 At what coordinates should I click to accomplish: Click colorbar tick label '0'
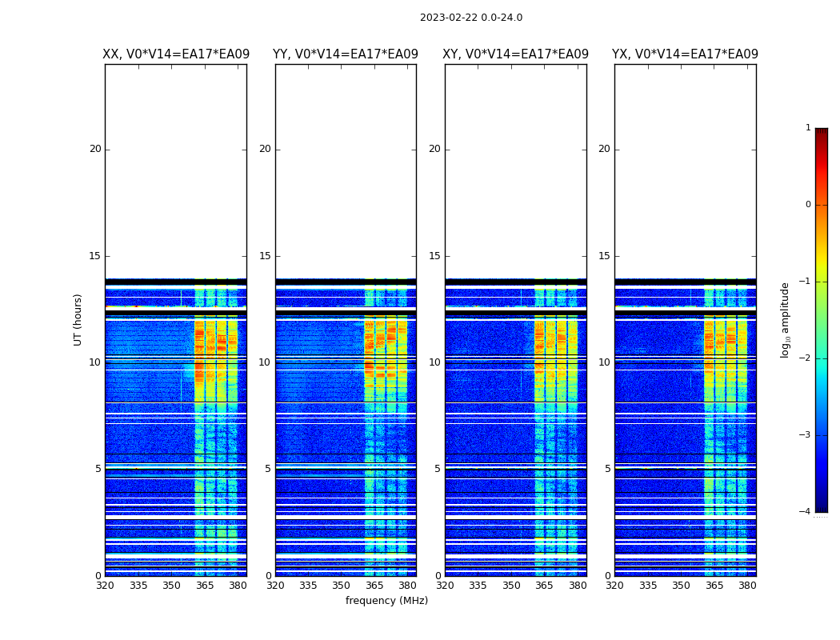807,205
